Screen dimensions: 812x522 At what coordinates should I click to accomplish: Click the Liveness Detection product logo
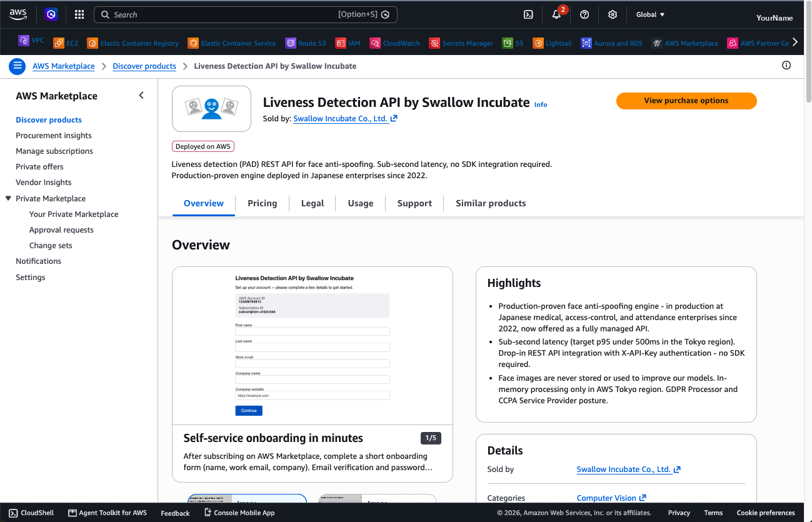point(211,109)
